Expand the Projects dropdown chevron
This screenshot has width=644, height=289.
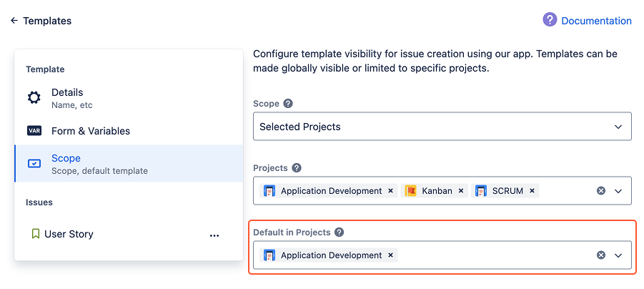618,191
